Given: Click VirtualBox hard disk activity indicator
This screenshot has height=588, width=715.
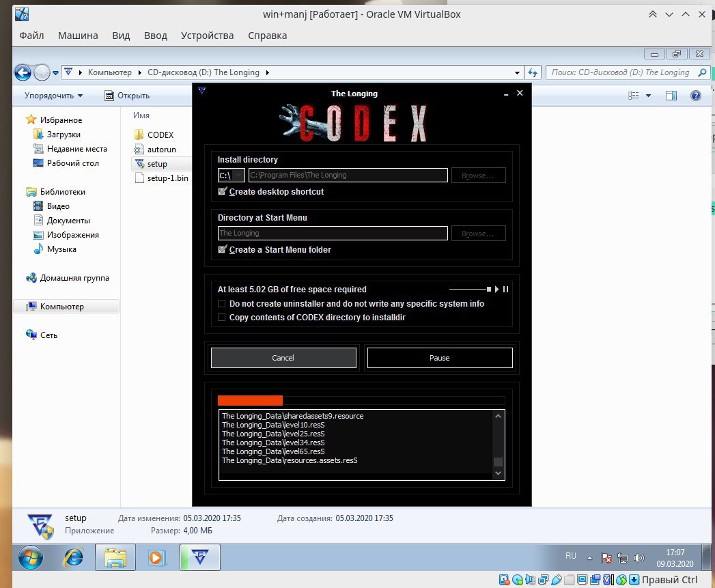Looking at the screenshot, I should point(504,580).
